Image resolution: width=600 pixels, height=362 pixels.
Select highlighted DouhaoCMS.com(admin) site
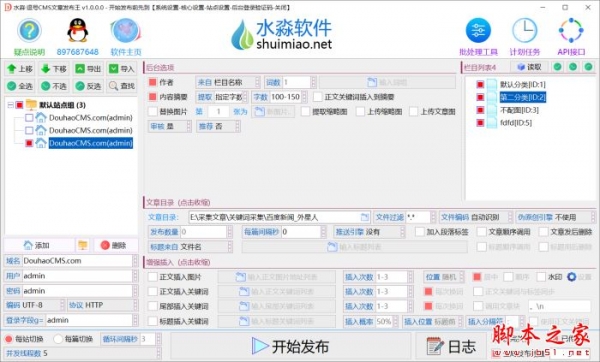(x=91, y=143)
